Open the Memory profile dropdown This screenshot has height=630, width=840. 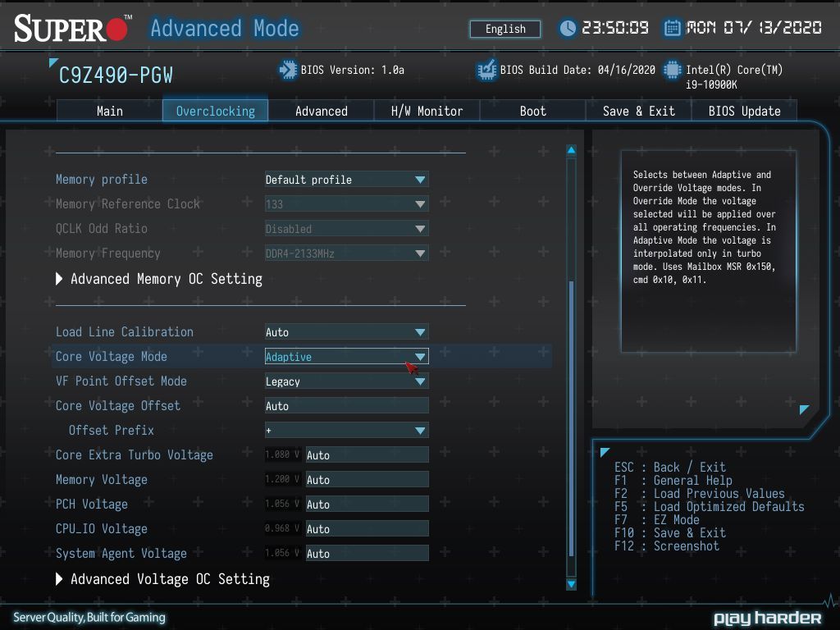click(x=347, y=180)
